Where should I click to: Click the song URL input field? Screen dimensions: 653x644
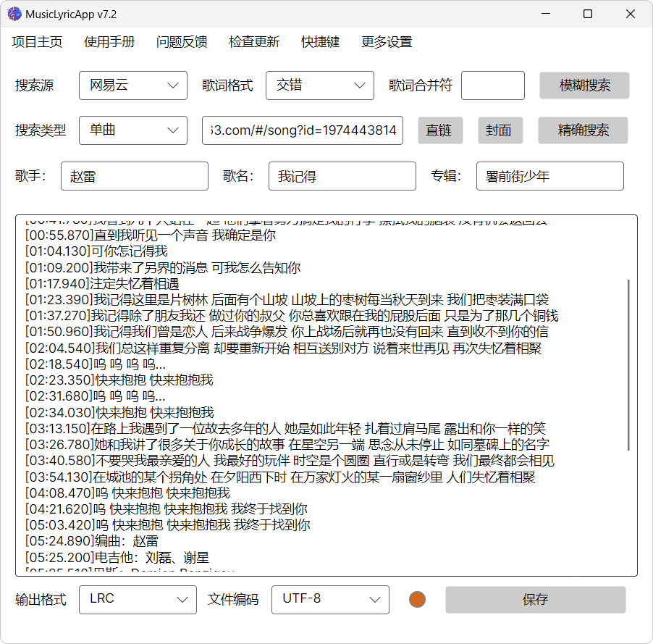click(302, 130)
